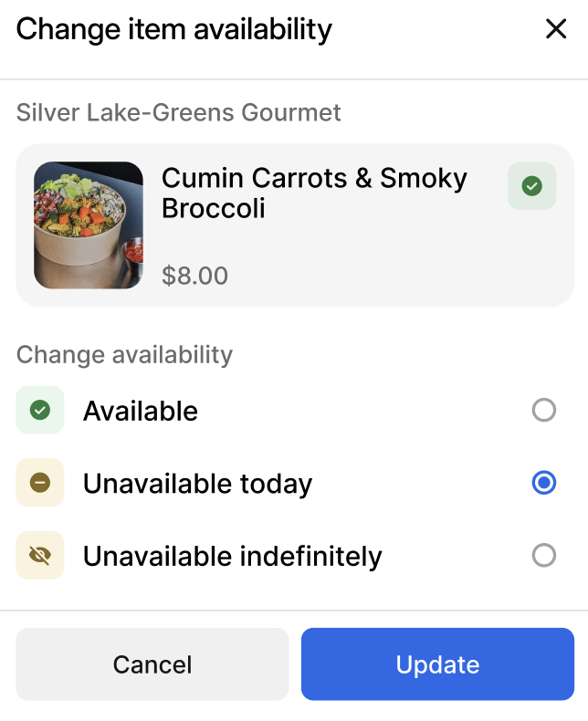
Task: Click the crossed-eye icon for Unavailable indefinitely
Action: click(x=40, y=555)
